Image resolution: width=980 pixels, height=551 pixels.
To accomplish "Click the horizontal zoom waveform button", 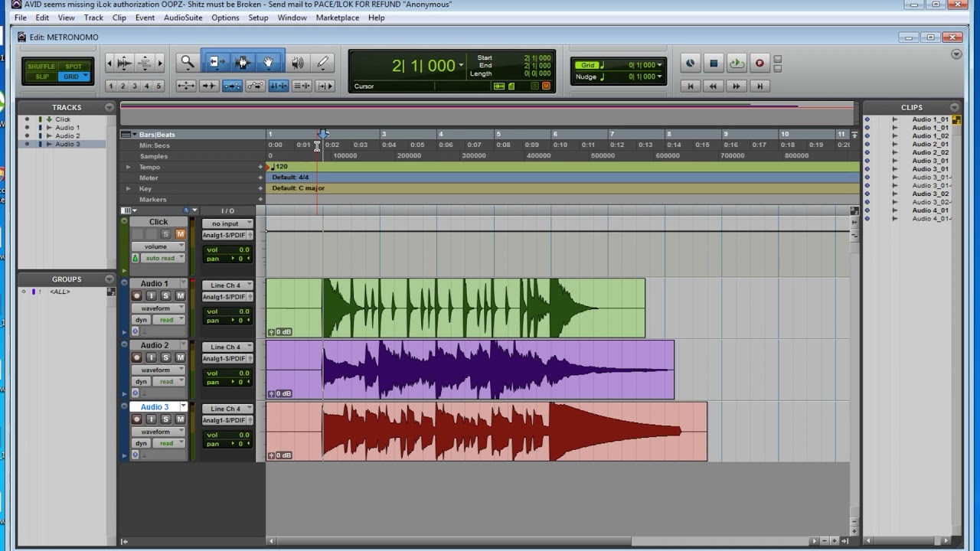I will click(124, 63).
